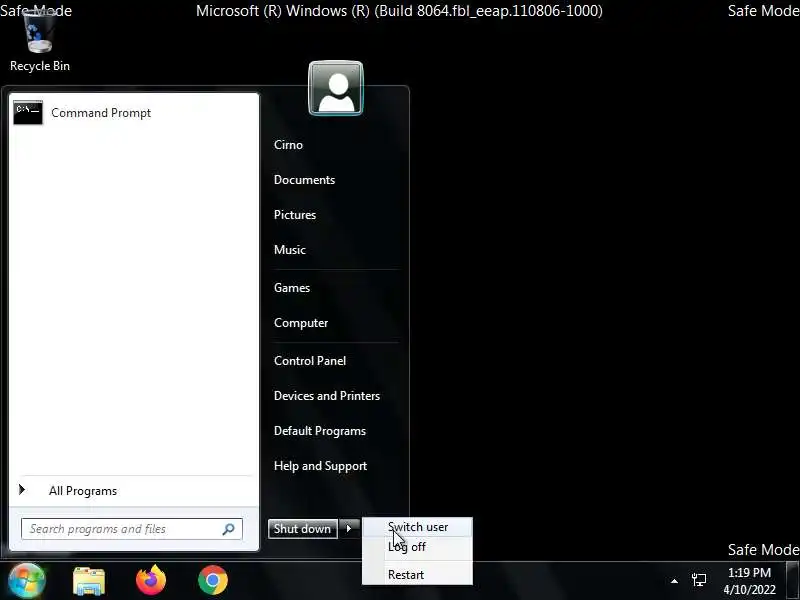Click the Search programs and files field
Viewport: 800px width, 600px height.
(x=132, y=529)
